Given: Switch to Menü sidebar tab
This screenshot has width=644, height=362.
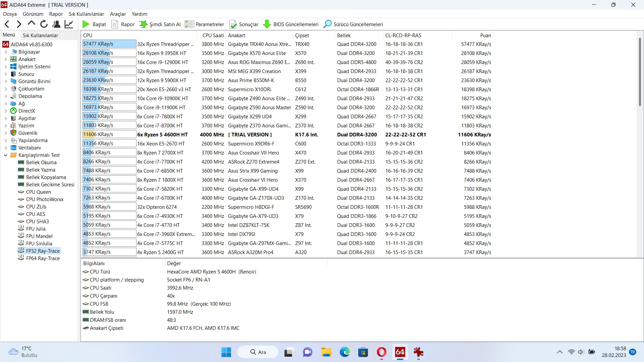Looking at the screenshot, I should 9,35.
